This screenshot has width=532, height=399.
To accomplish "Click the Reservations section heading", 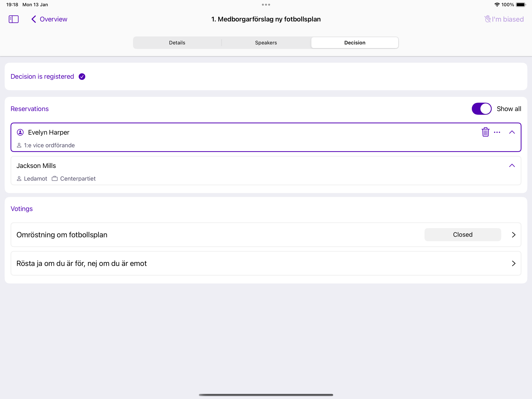I will (x=30, y=109).
